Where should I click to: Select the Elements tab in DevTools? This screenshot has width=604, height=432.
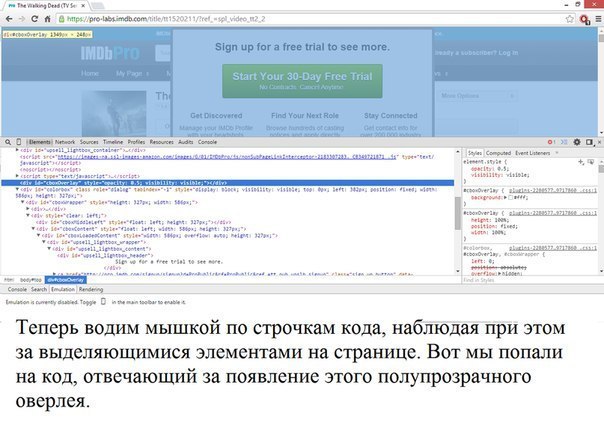40,142
